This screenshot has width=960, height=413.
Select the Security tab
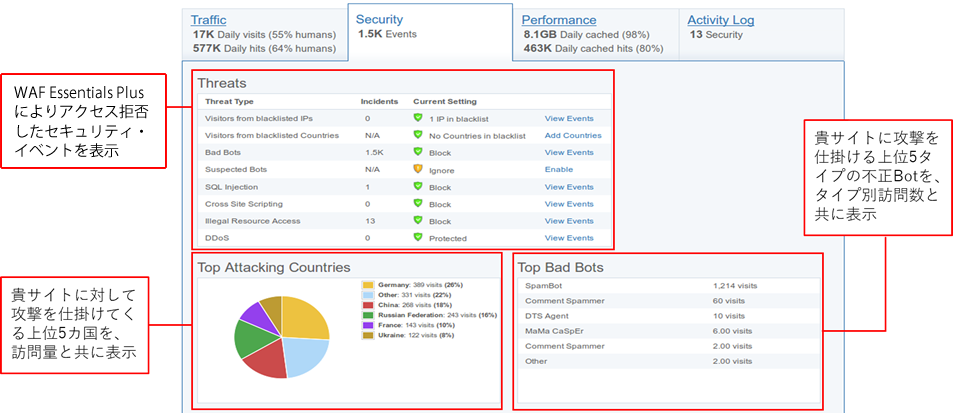[379, 20]
